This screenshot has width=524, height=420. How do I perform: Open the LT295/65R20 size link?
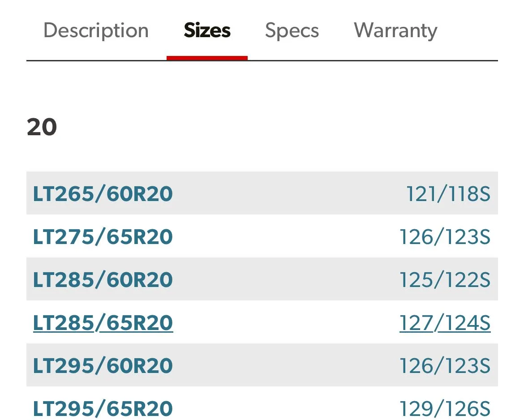click(103, 408)
